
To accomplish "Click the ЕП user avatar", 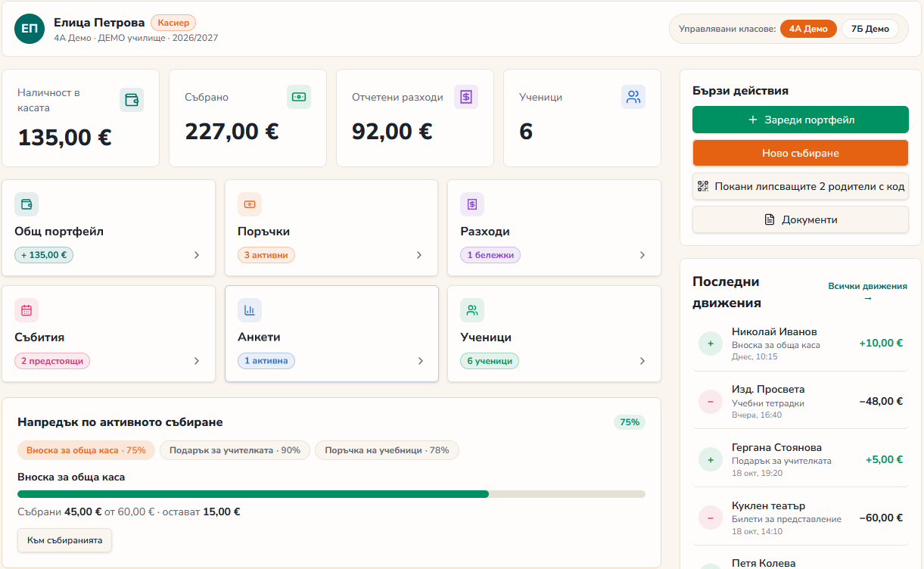I will [x=30, y=29].
